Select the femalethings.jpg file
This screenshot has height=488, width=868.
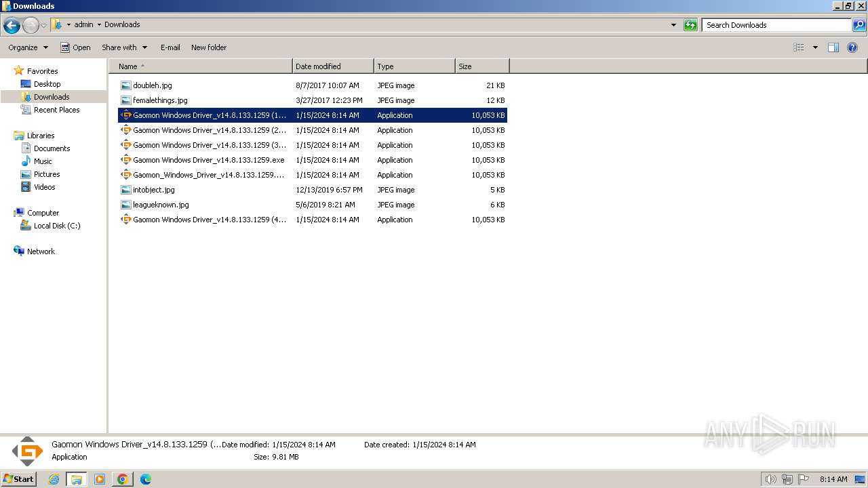coord(160,100)
